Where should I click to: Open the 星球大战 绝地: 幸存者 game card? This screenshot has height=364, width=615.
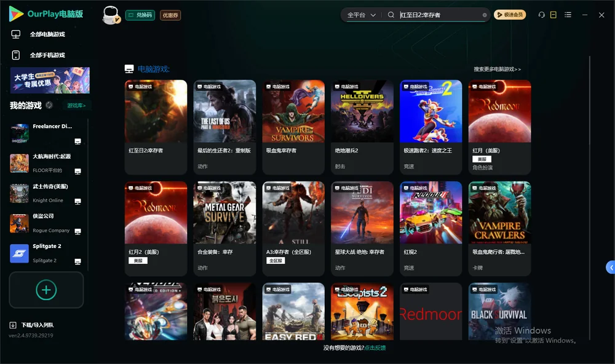click(362, 229)
